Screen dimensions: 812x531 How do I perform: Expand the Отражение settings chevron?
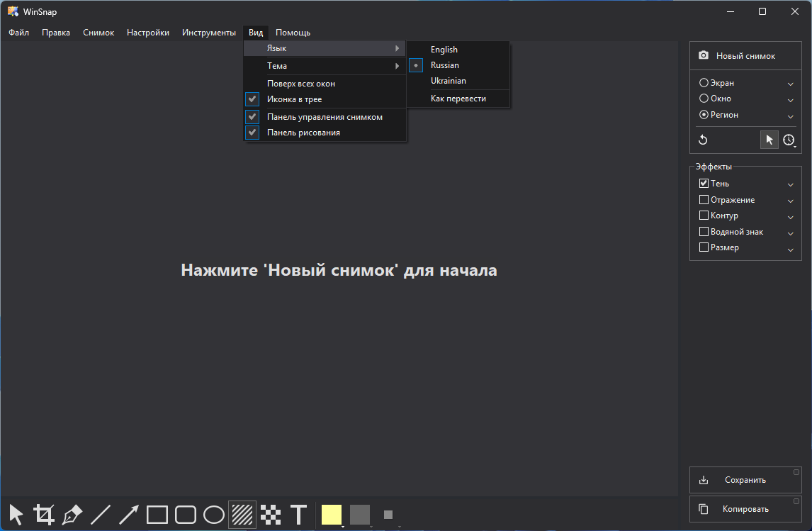[790, 201]
